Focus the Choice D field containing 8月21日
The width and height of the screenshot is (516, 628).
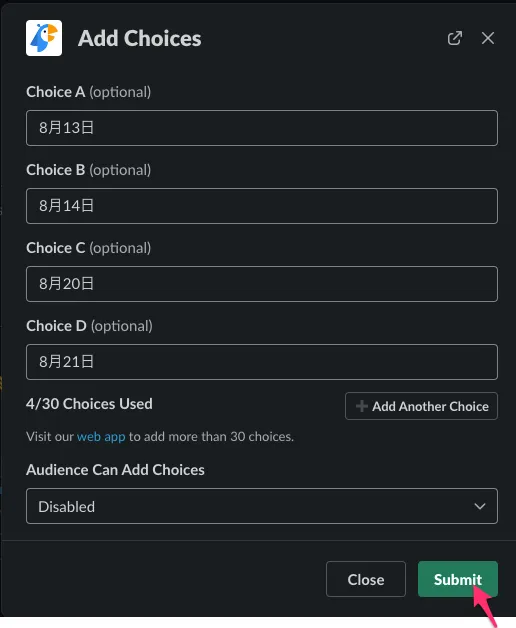[x=262, y=362]
